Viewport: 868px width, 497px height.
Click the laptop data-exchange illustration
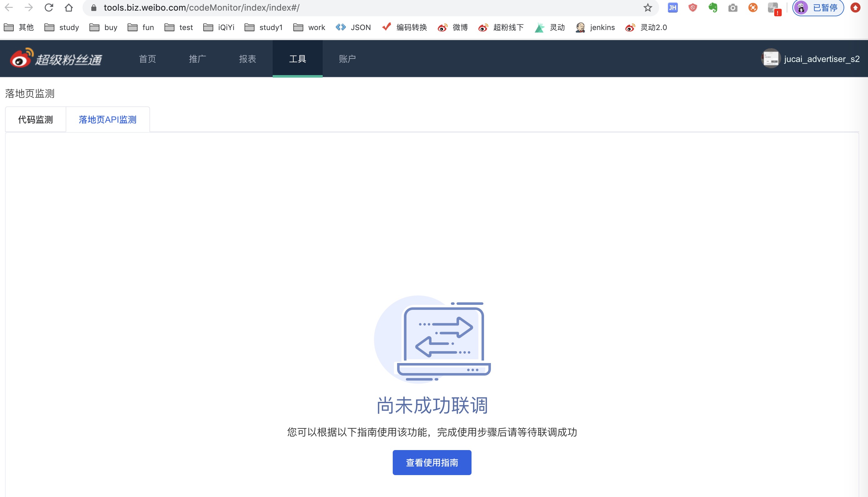[x=432, y=340]
